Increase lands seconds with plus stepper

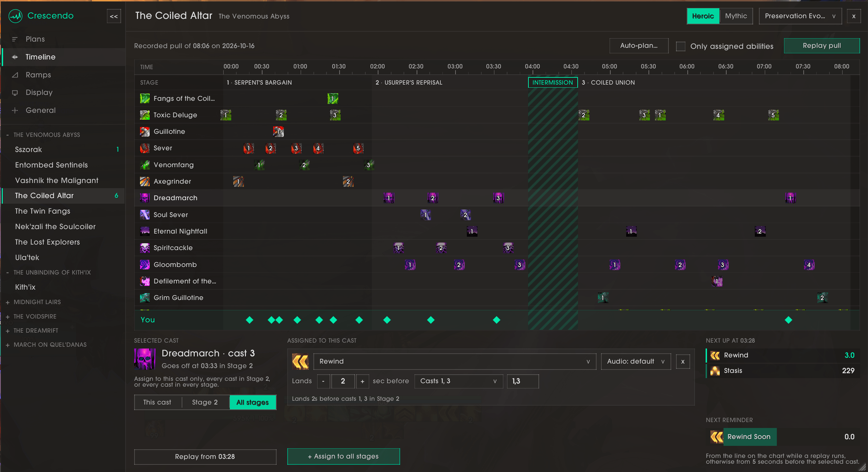coord(362,381)
